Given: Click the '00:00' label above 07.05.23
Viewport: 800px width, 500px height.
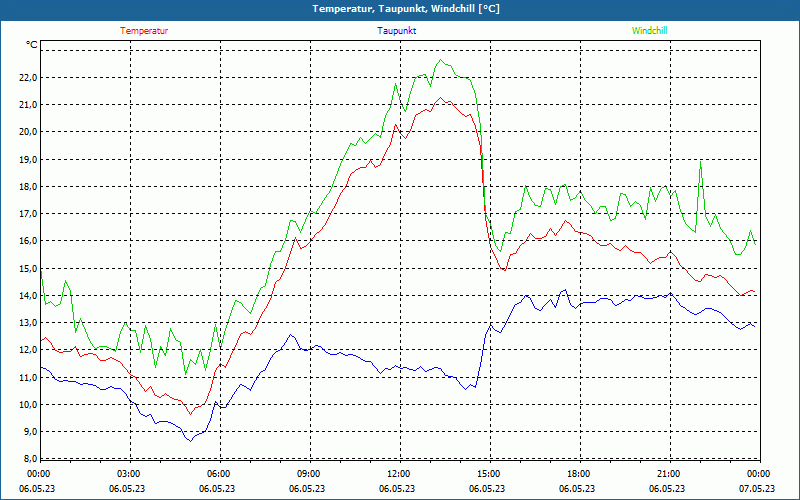Looking at the screenshot, I should tap(758, 474).
